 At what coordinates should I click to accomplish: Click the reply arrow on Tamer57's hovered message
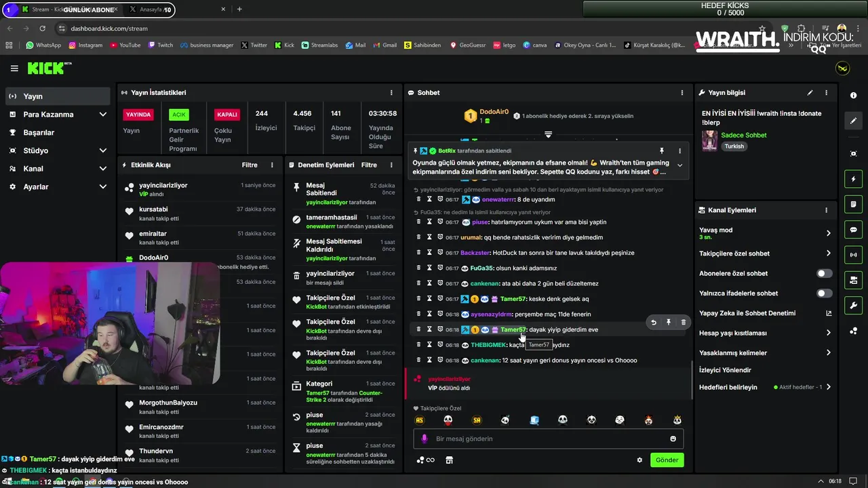coord(653,323)
